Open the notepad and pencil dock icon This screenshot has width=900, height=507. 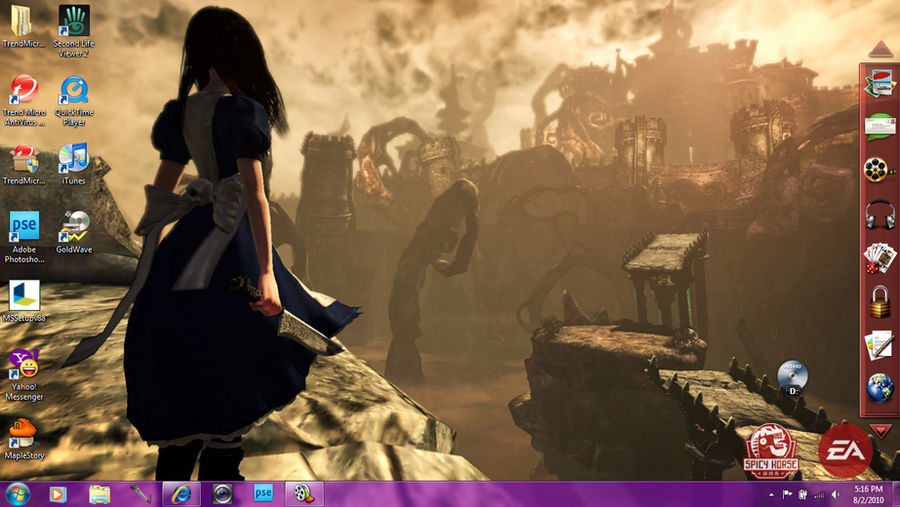(879, 345)
